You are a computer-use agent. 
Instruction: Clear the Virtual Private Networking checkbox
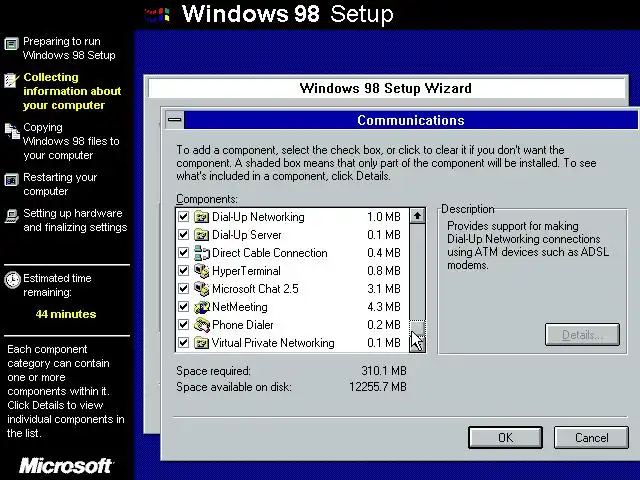pyautogui.click(x=184, y=342)
